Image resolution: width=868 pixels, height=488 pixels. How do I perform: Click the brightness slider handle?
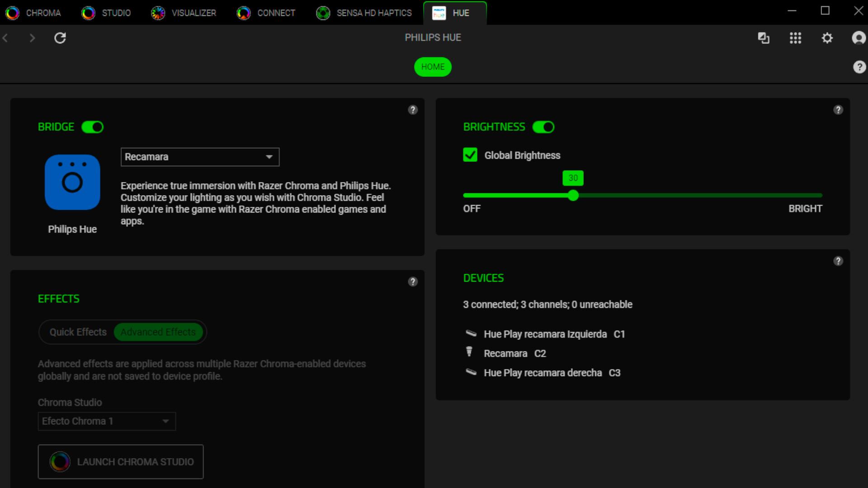573,195
